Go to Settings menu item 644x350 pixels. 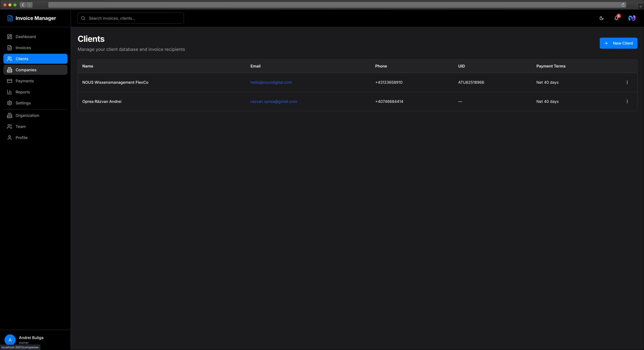click(35, 103)
